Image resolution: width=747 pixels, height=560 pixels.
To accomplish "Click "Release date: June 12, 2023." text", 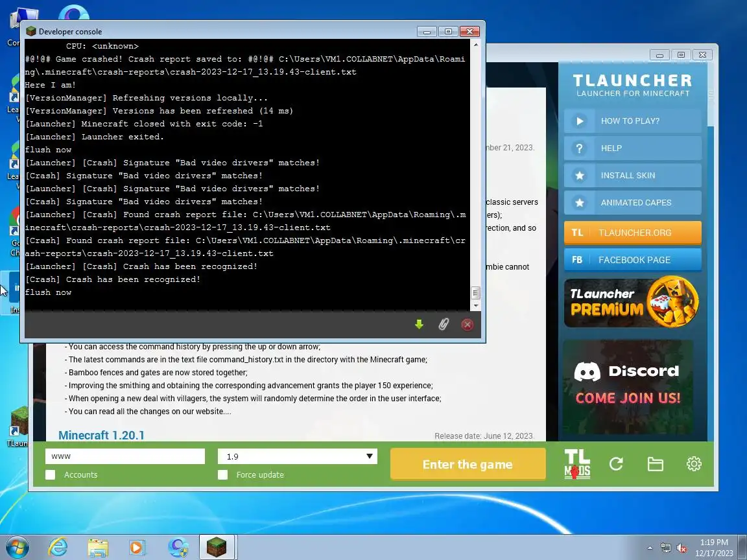I will 484,436.
